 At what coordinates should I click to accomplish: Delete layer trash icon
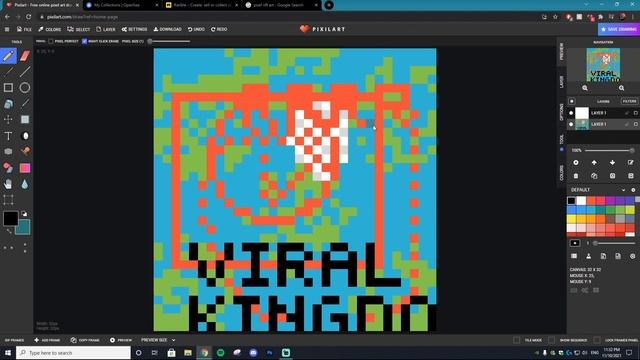click(x=576, y=176)
